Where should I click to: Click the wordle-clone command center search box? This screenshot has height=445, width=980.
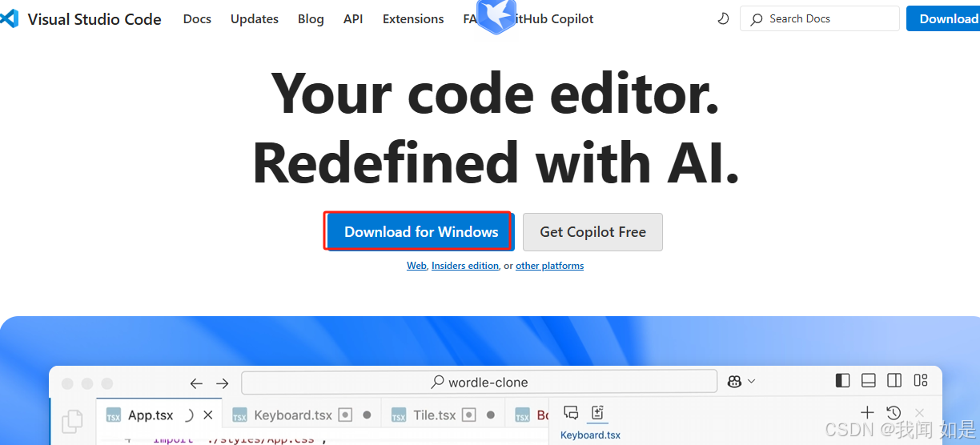pos(479,382)
